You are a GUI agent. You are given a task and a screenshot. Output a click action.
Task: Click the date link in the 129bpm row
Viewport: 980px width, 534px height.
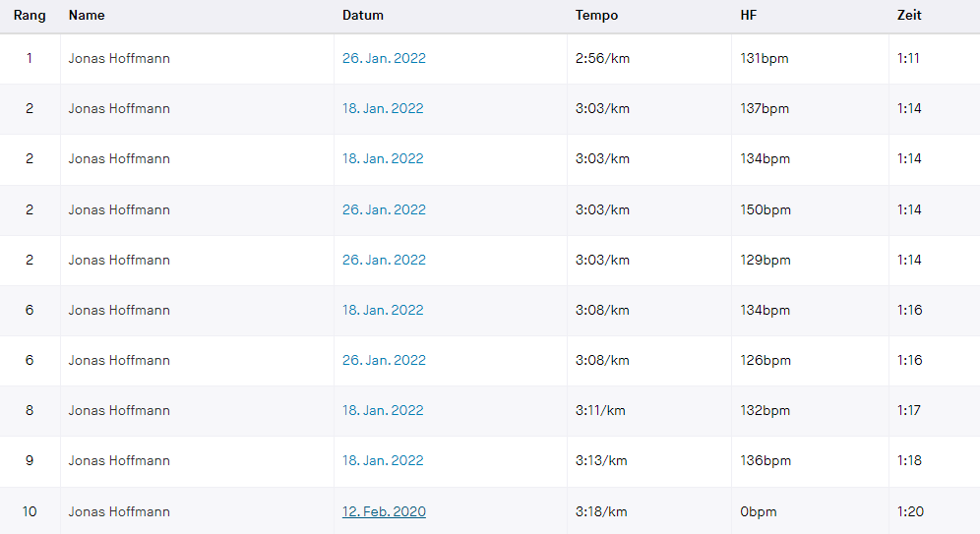tap(384, 260)
